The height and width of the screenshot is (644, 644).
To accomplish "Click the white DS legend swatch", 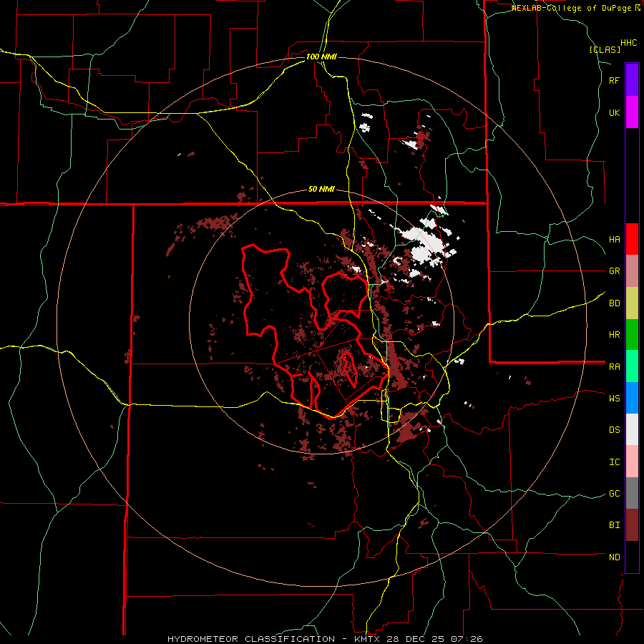I will pos(632,429).
